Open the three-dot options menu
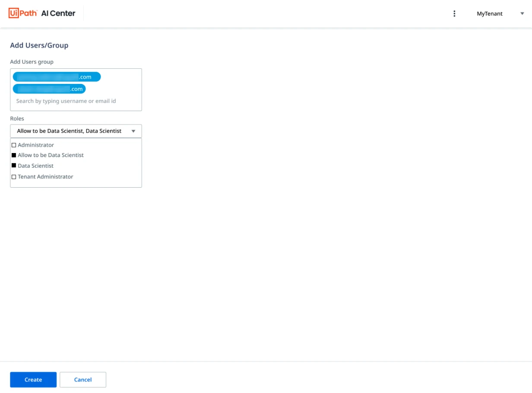 click(x=454, y=13)
